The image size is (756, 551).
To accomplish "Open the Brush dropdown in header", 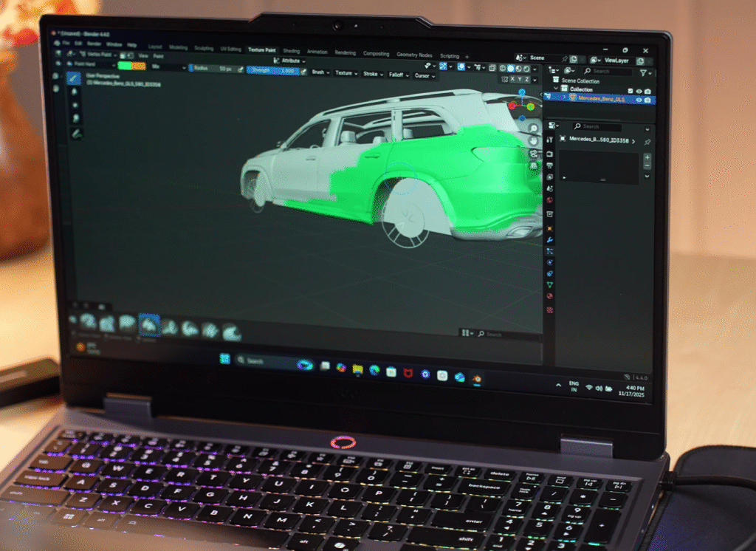I will point(320,73).
